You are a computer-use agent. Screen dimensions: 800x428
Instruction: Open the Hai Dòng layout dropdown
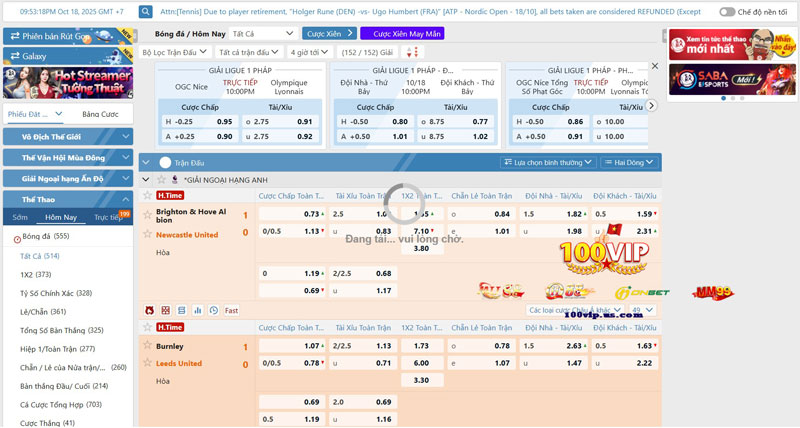(629, 162)
